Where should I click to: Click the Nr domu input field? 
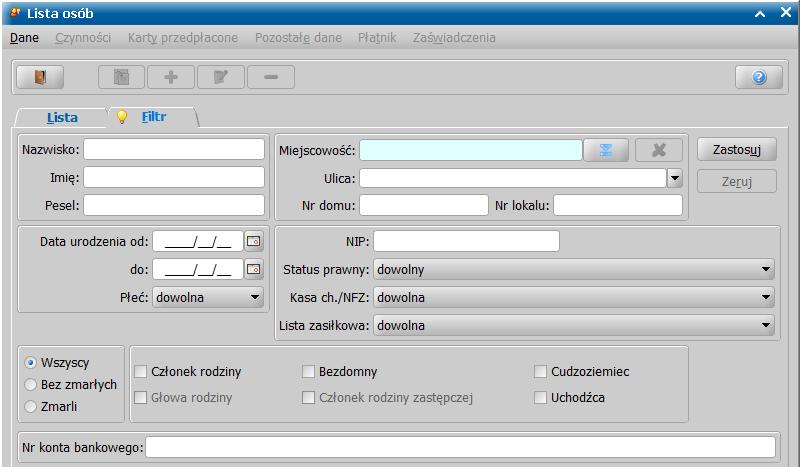click(x=424, y=205)
